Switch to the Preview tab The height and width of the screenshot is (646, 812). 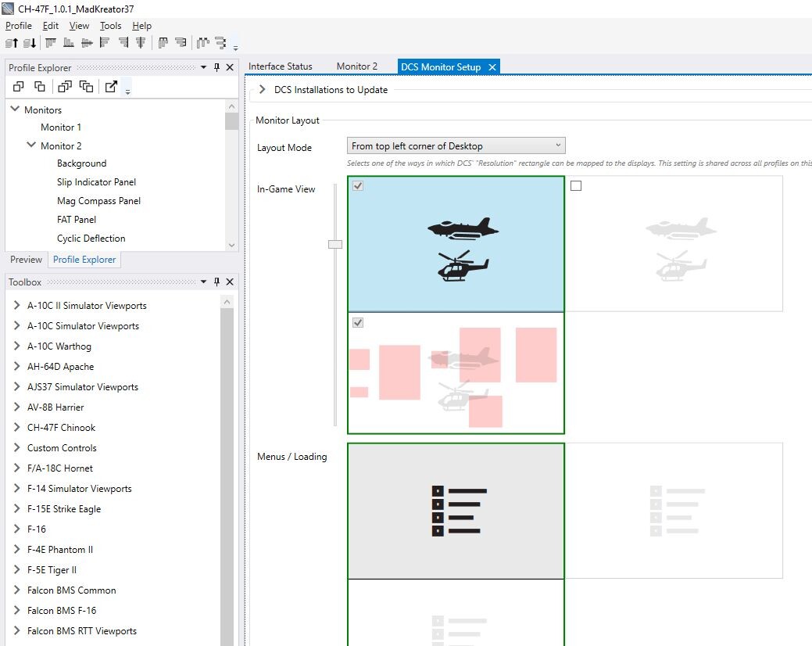26,260
